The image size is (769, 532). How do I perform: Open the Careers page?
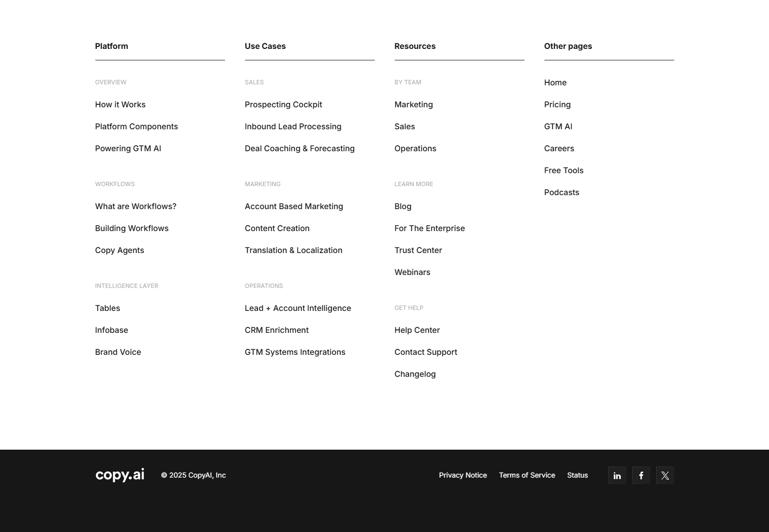[559, 148]
